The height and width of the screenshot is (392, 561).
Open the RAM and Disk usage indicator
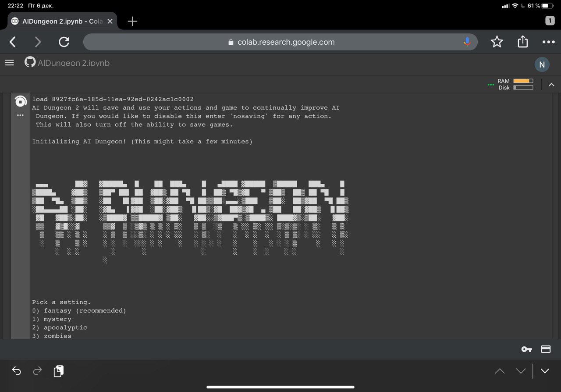[515, 84]
